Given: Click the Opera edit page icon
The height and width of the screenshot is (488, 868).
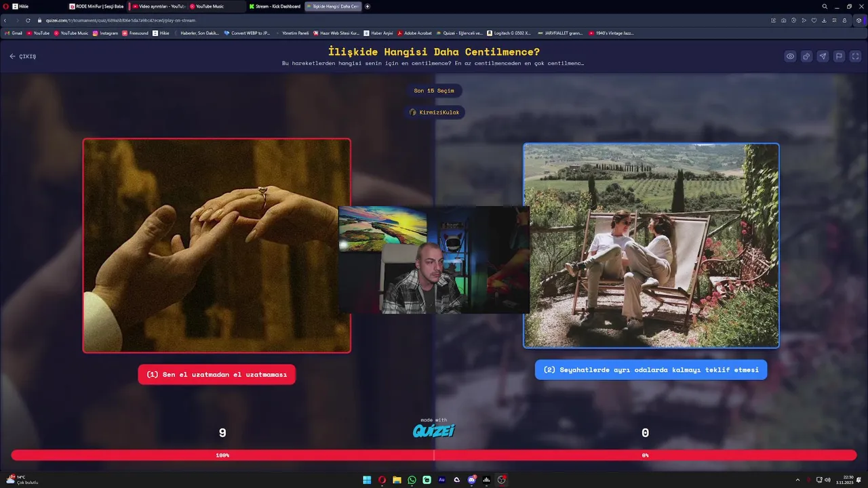Looking at the screenshot, I should tap(773, 20).
